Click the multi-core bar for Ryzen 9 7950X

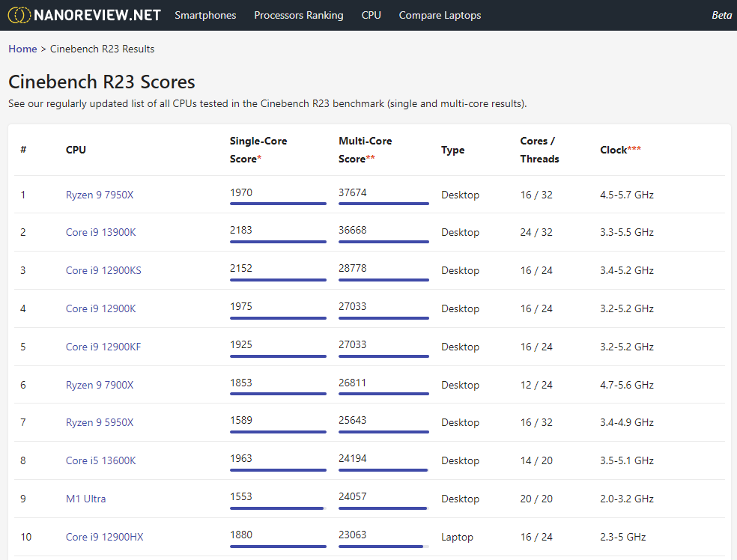pos(383,204)
